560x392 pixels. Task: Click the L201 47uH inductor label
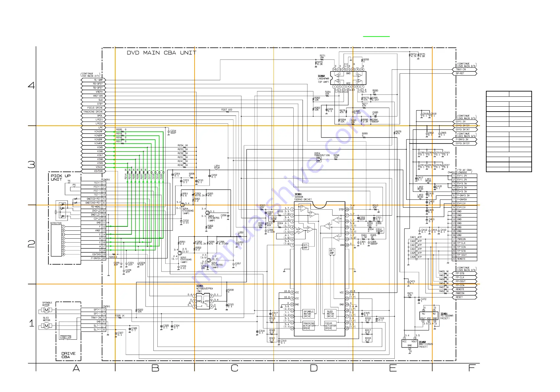pos(217,167)
